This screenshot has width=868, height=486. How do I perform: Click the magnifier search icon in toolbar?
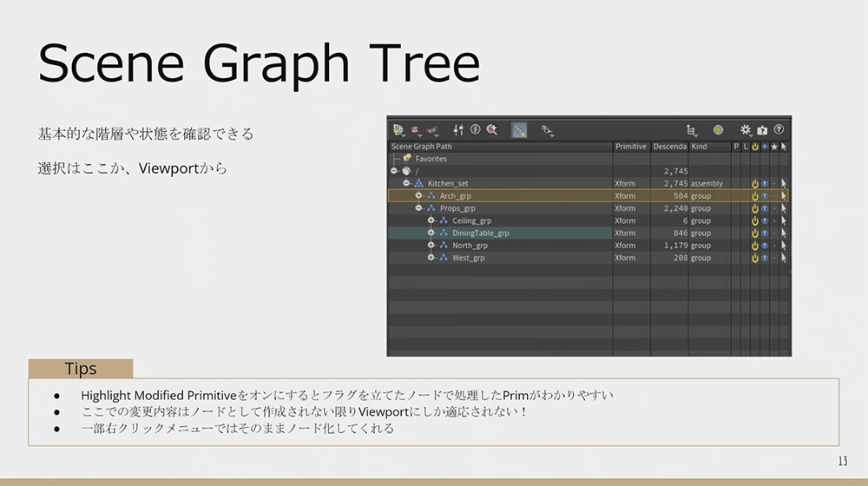491,130
